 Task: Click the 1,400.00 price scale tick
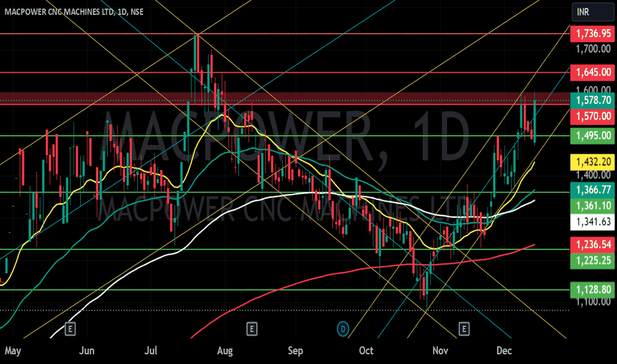[x=593, y=175]
